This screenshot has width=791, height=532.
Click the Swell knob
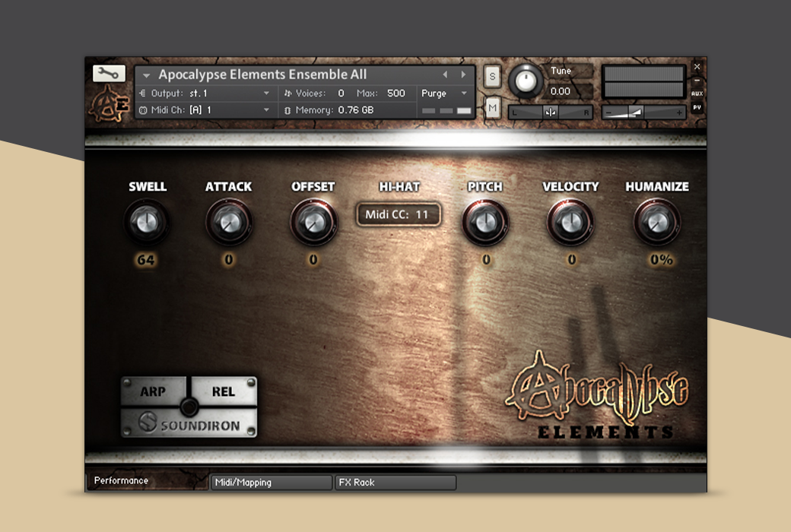146,222
